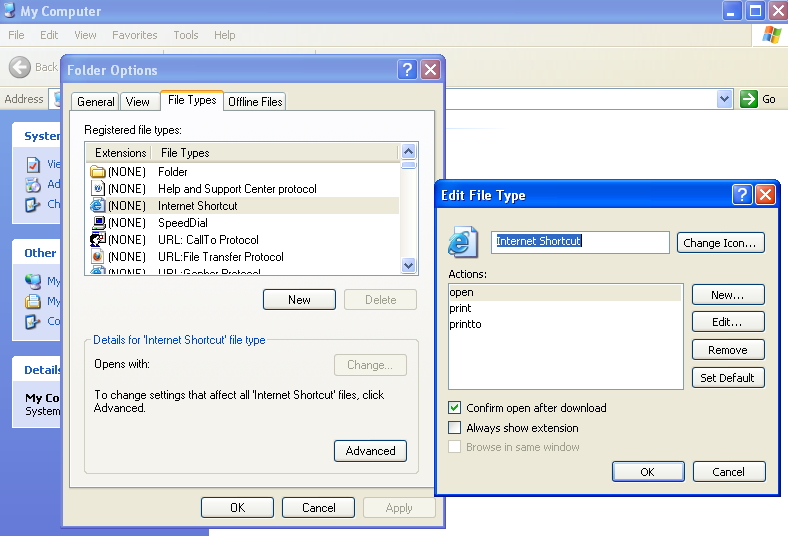Click Cancel in Edit File Type dialog
This screenshot has width=788, height=536.
tap(729, 472)
